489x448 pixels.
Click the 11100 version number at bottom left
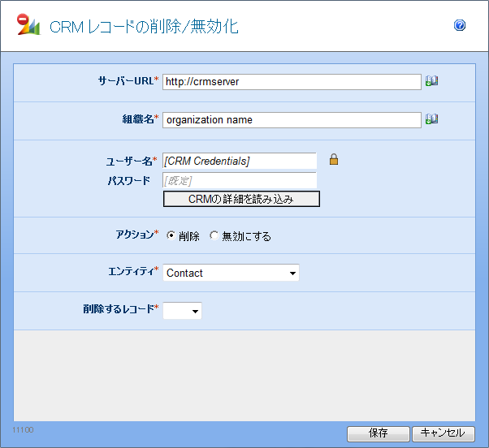(x=23, y=428)
